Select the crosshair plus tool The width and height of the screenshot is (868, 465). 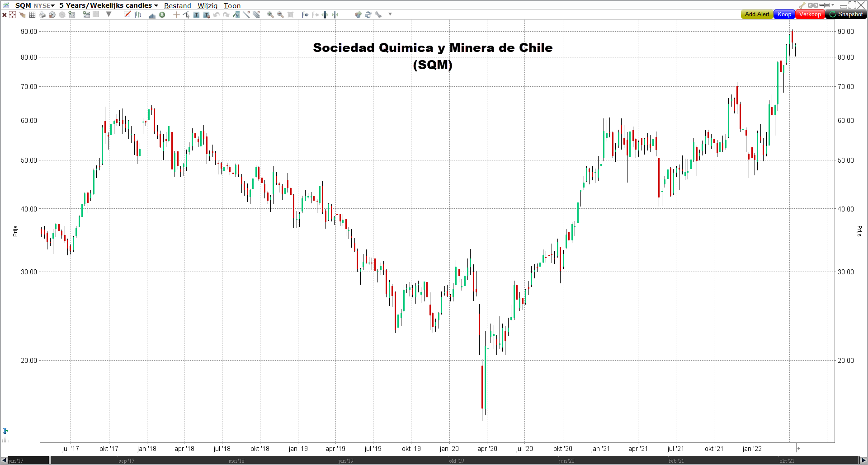pos(176,14)
